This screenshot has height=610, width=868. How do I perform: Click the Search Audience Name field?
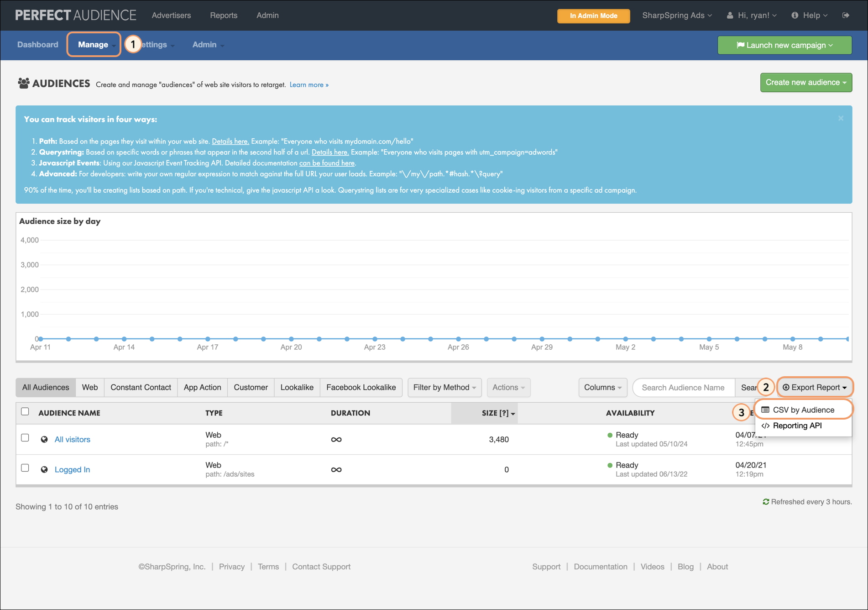(683, 387)
